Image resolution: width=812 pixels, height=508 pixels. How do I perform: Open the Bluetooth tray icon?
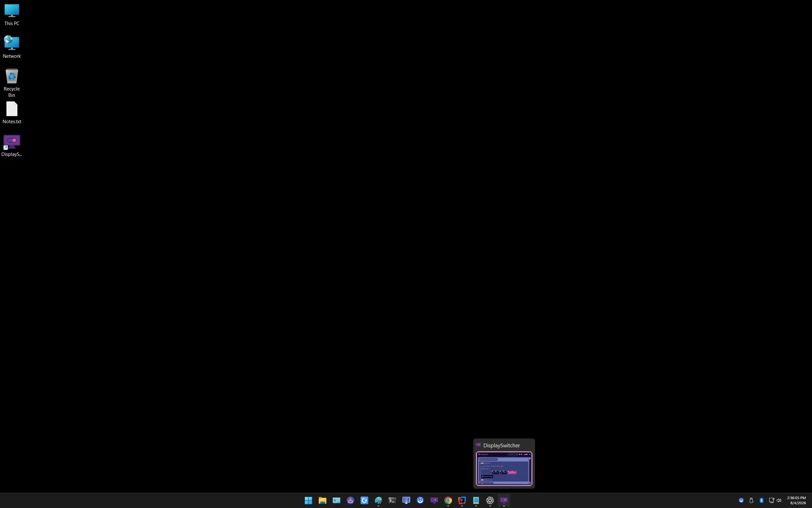(761, 500)
